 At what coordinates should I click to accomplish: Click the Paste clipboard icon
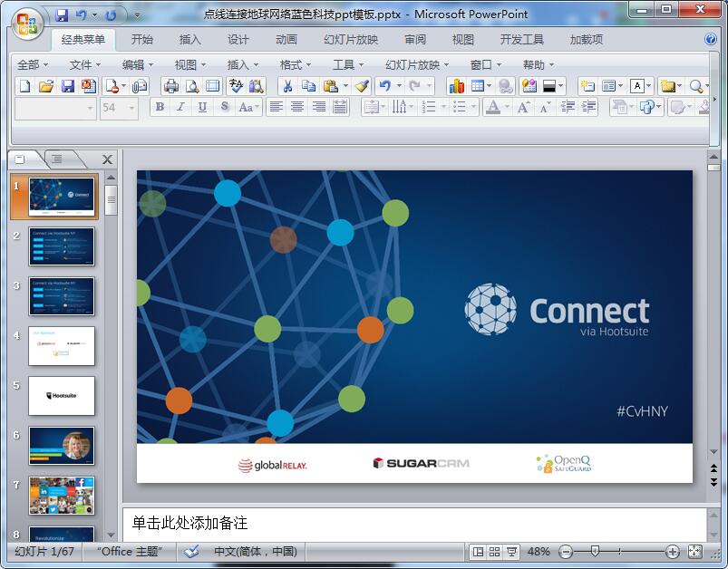(x=331, y=86)
